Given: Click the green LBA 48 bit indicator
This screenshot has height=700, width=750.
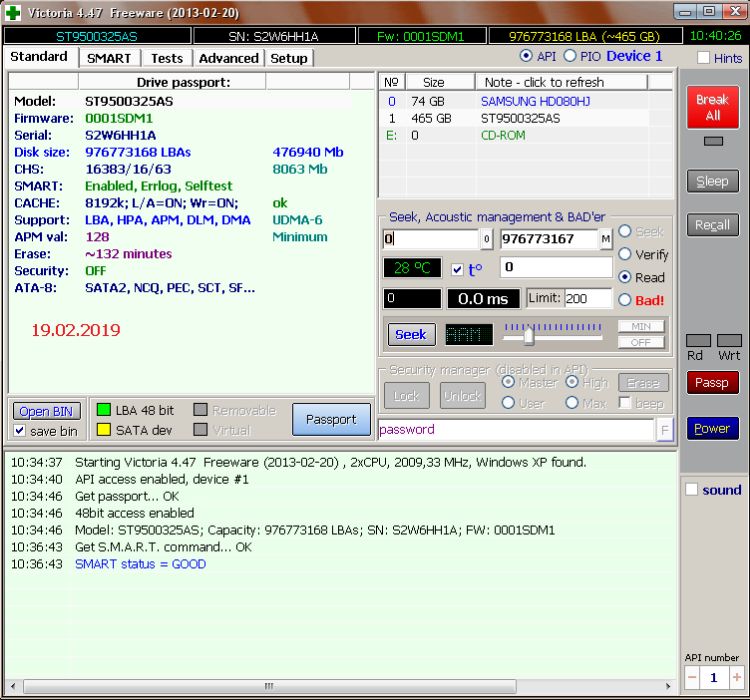Looking at the screenshot, I should [x=104, y=410].
